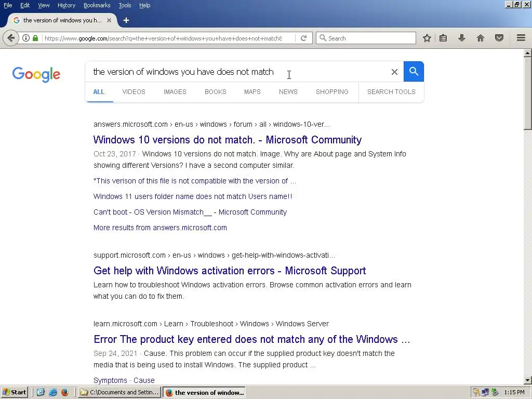Switch to VIDEOS results tab

[x=134, y=91]
